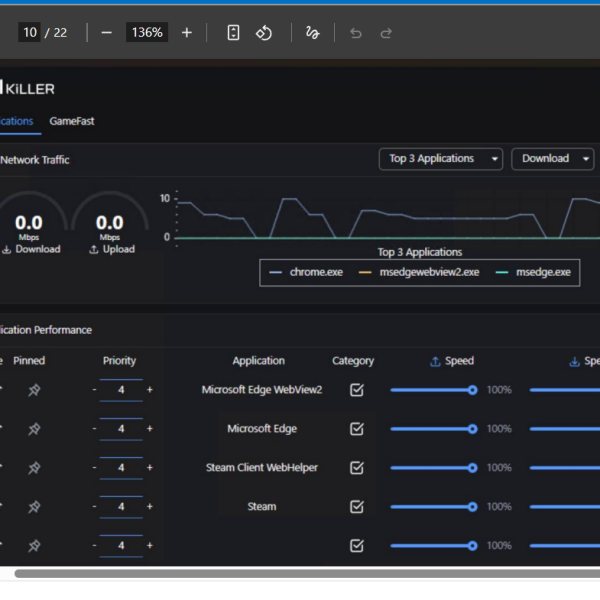Open the Top 3 Applications dropdown
The height and width of the screenshot is (600, 600).
point(440,159)
